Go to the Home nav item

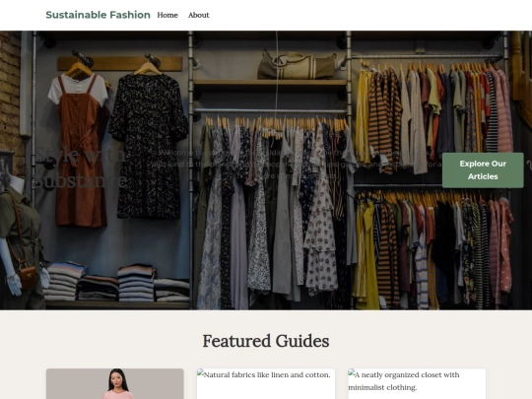[x=167, y=15]
